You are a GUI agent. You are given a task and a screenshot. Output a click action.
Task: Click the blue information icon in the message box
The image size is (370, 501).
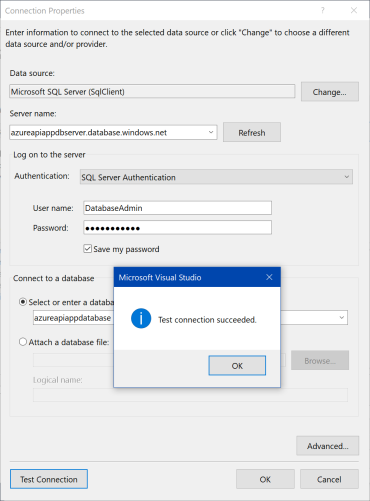(141, 318)
